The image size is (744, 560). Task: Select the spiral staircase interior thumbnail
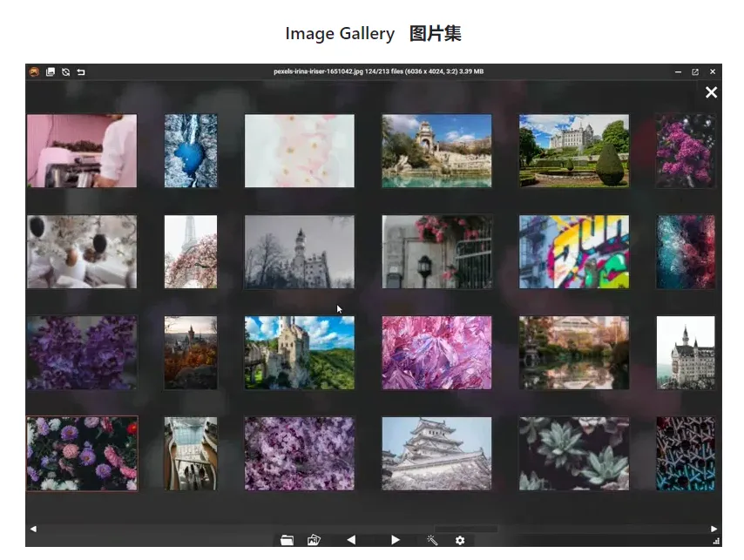pyautogui.click(x=191, y=454)
